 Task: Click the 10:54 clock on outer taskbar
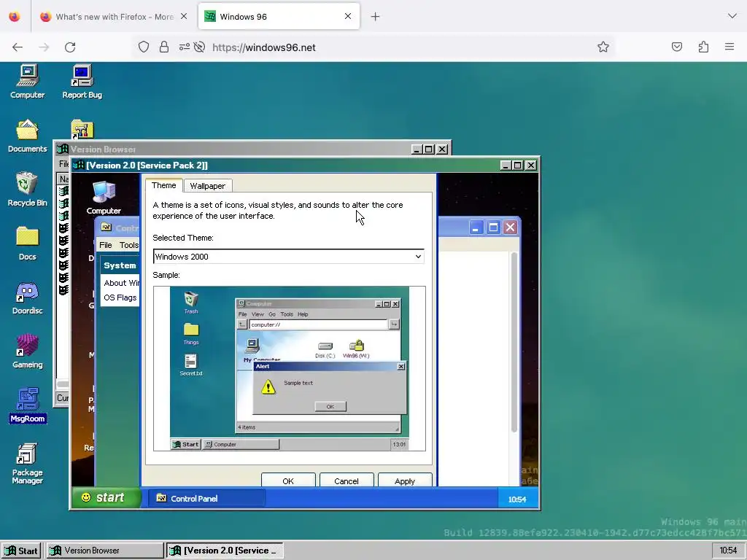point(728,551)
